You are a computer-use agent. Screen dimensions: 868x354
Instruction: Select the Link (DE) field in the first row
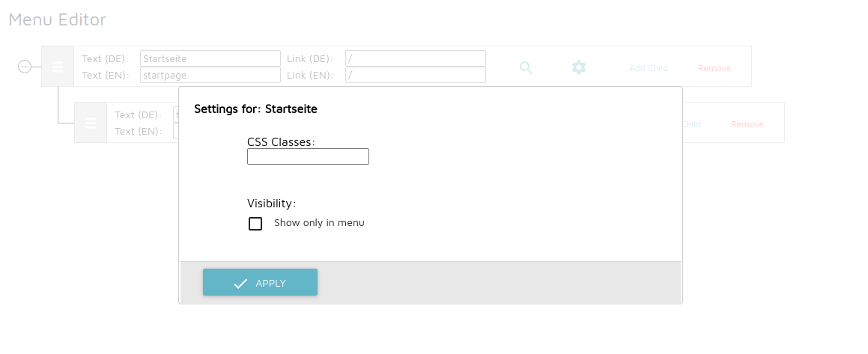coord(415,58)
